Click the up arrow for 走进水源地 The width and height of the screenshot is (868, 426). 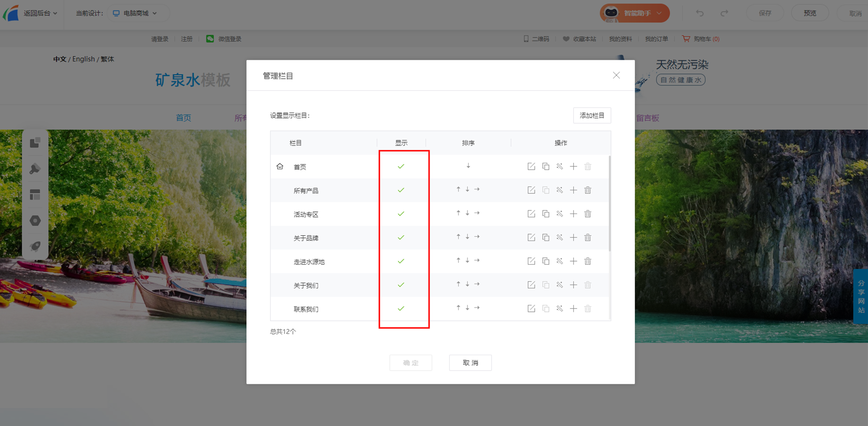(x=458, y=261)
